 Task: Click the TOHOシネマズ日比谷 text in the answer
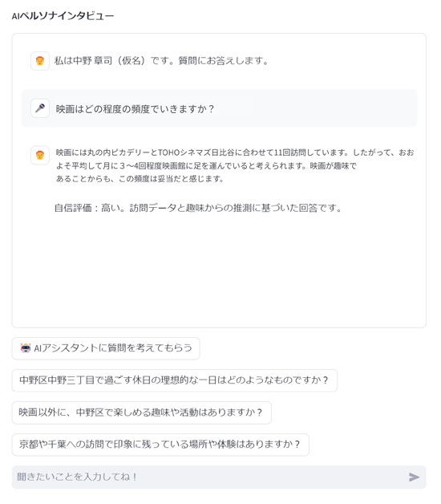pyautogui.click(x=196, y=152)
